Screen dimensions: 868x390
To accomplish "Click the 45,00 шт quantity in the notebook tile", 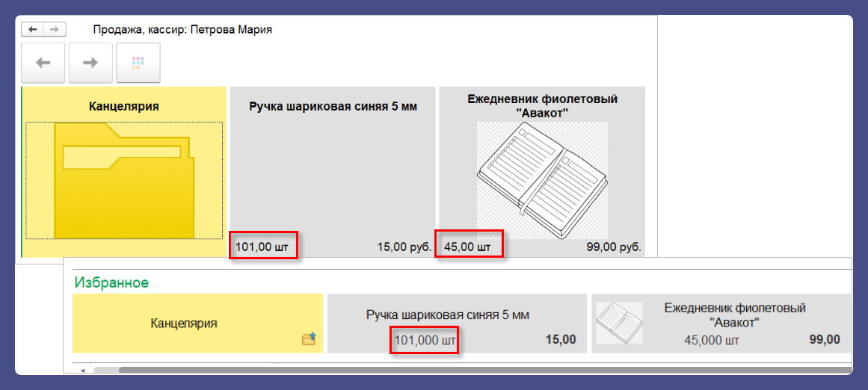I will 468,247.
